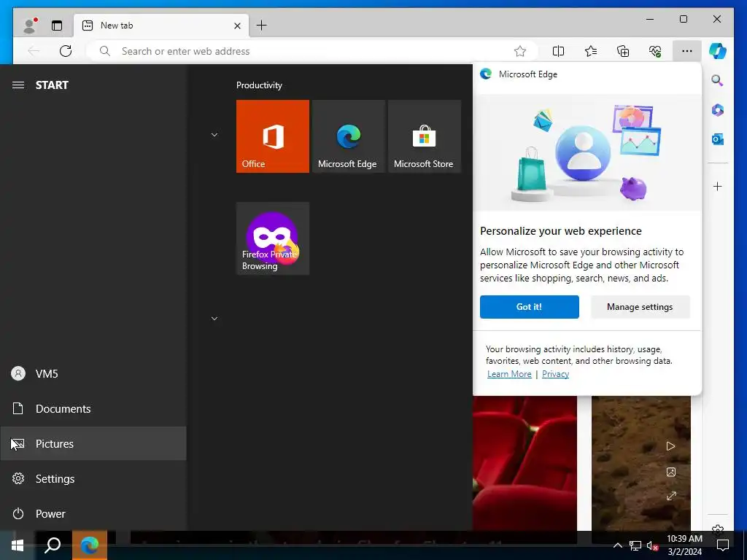Open Settings from the Start menu

click(93, 478)
